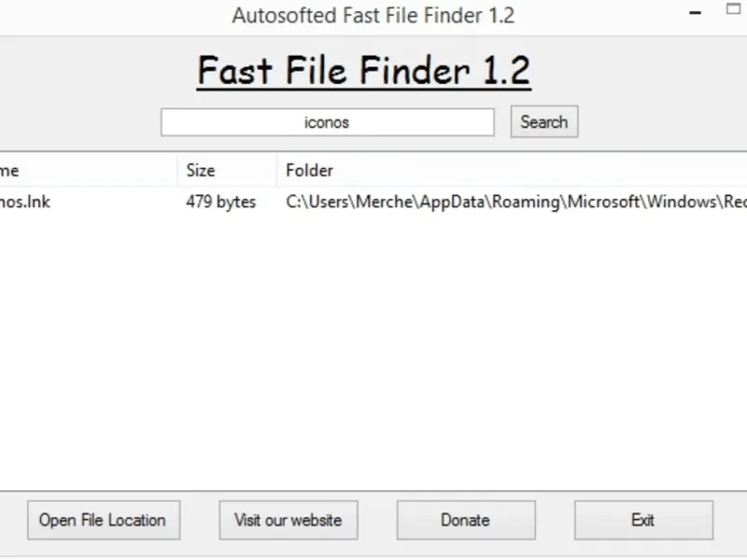Close the app with the Exit button

(x=643, y=520)
